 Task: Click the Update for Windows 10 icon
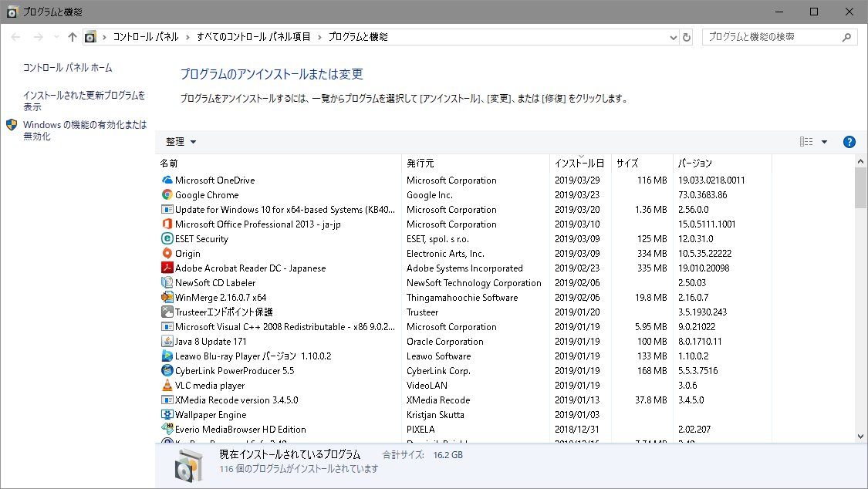(x=167, y=210)
